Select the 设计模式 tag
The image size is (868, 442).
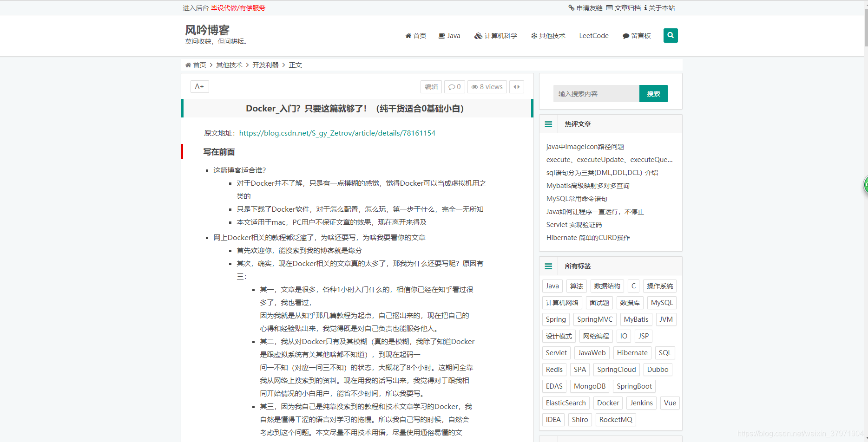(559, 336)
